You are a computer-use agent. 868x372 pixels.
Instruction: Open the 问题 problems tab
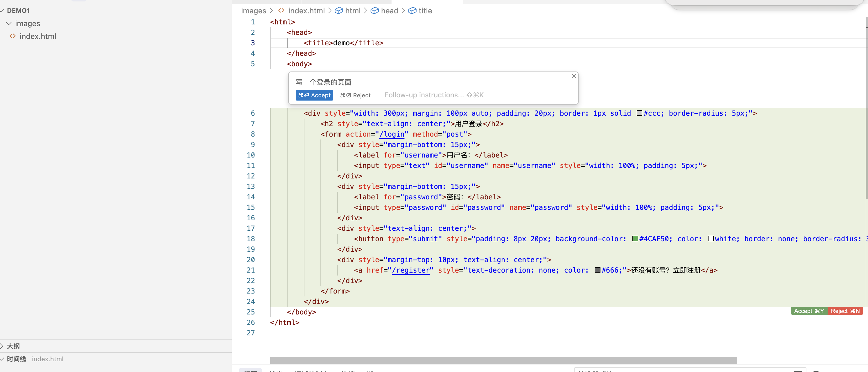tap(251, 371)
